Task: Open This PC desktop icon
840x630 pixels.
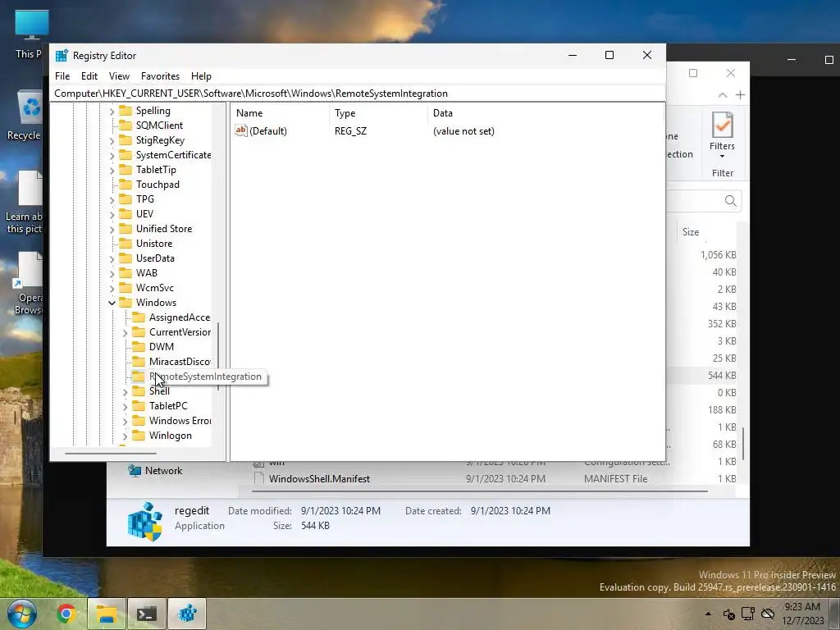Action: (x=31, y=34)
